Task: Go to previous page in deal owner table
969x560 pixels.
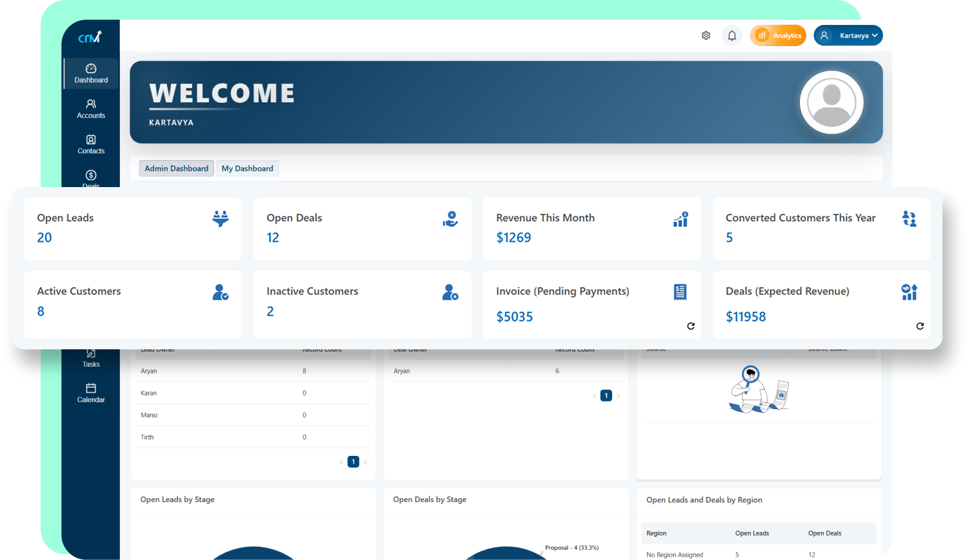Action: tap(594, 396)
